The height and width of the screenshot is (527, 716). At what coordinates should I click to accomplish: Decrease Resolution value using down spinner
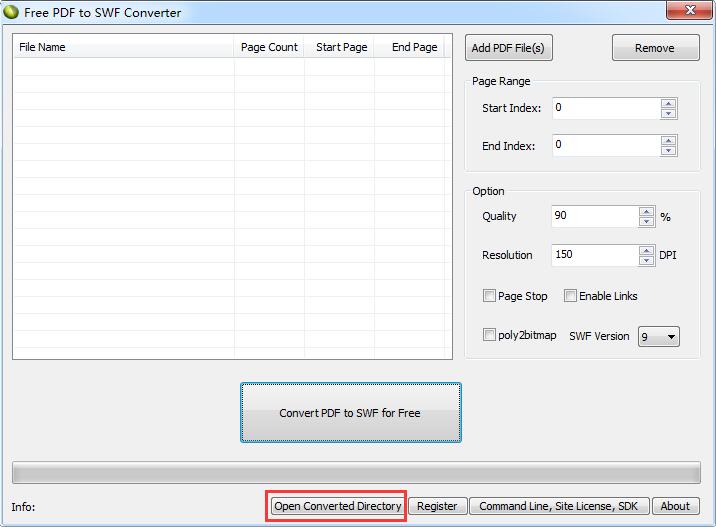pyautogui.click(x=646, y=260)
